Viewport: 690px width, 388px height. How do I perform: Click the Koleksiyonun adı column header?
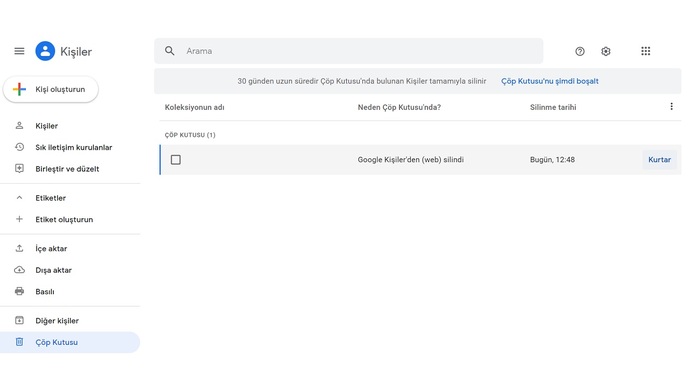click(x=195, y=107)
